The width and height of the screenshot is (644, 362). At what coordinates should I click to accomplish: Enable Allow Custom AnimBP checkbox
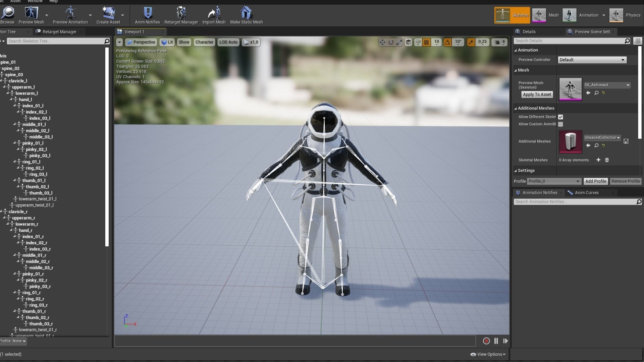[x=560, y=124]
